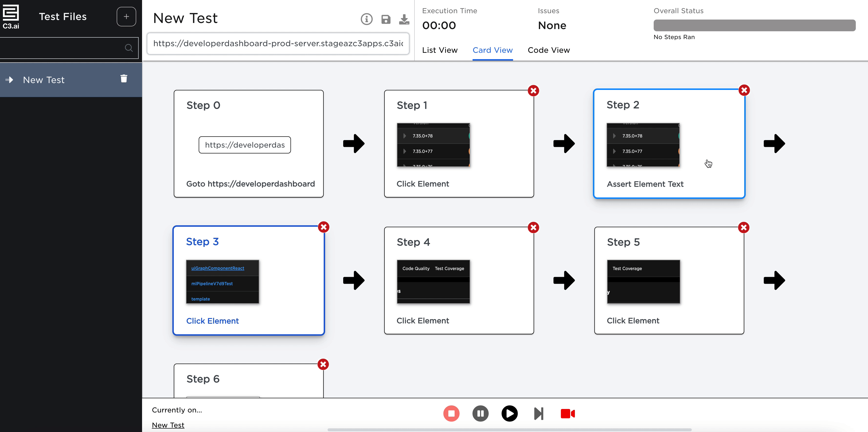868x432 pixels.
Task: Open the test information dialog
Action: coord(367,19)
